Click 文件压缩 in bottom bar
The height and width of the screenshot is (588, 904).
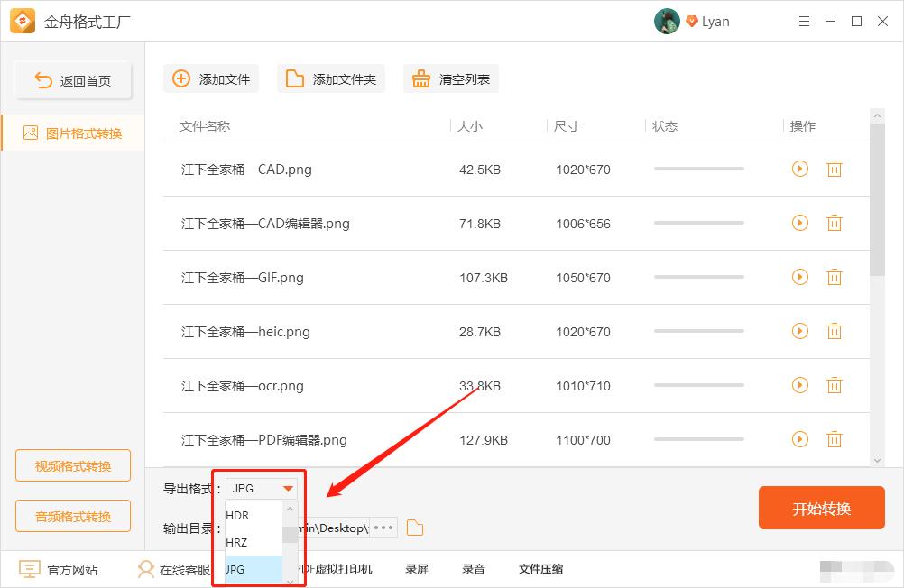[x=540, y=570]
